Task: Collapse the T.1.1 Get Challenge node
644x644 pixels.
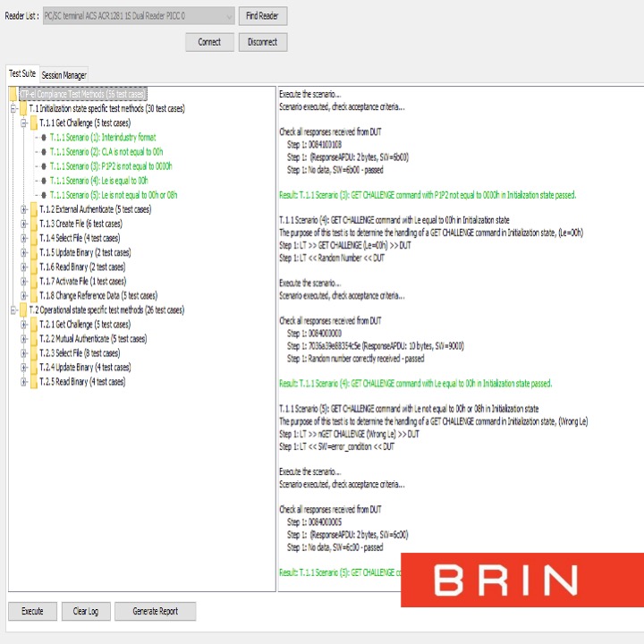Action: coord(24,123)
